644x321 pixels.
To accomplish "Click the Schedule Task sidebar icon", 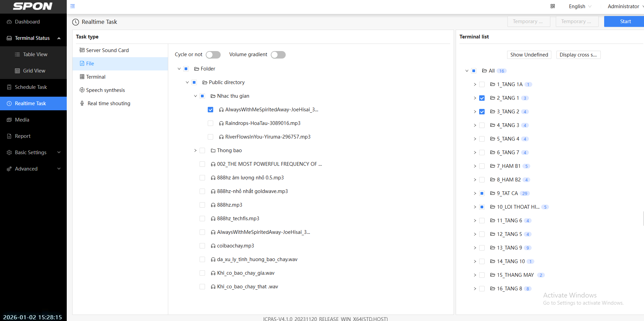I will 9,87.
